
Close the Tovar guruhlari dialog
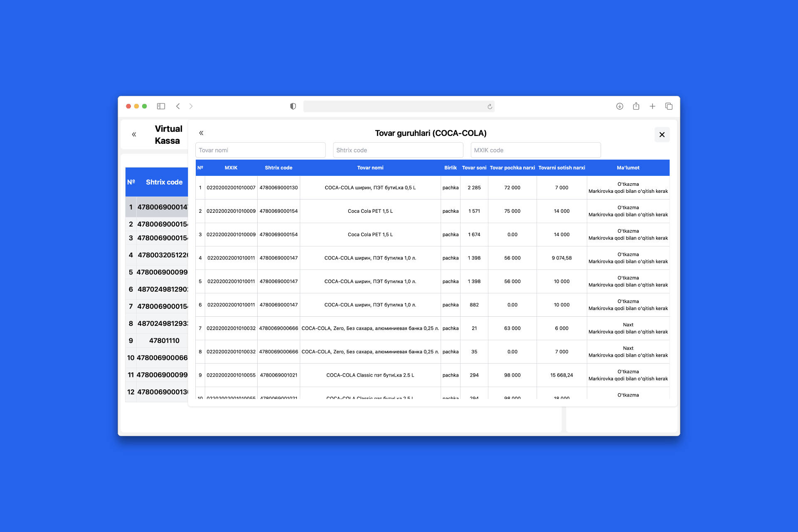[662, 135]
